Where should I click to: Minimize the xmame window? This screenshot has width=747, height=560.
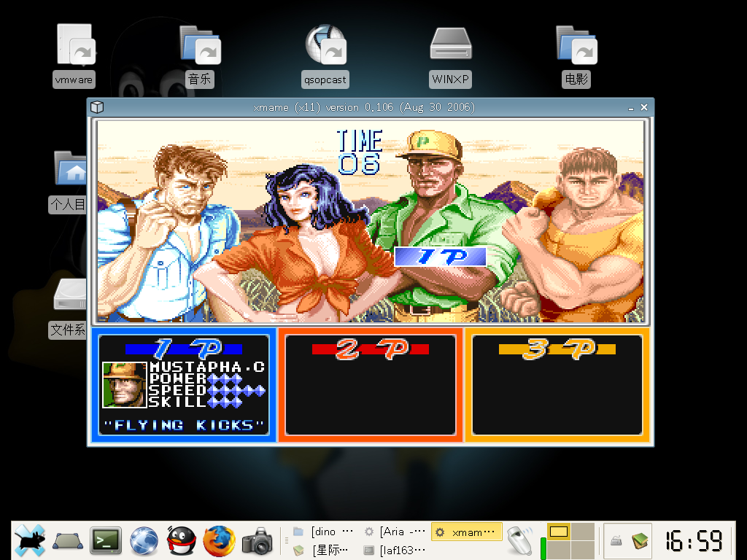(x=631, y=108)
